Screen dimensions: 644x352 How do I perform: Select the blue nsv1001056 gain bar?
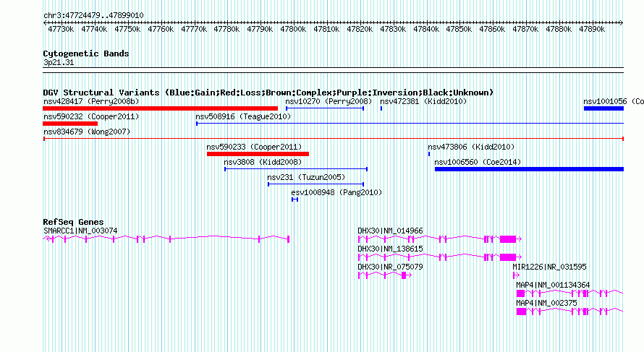[x=603, y=108]
